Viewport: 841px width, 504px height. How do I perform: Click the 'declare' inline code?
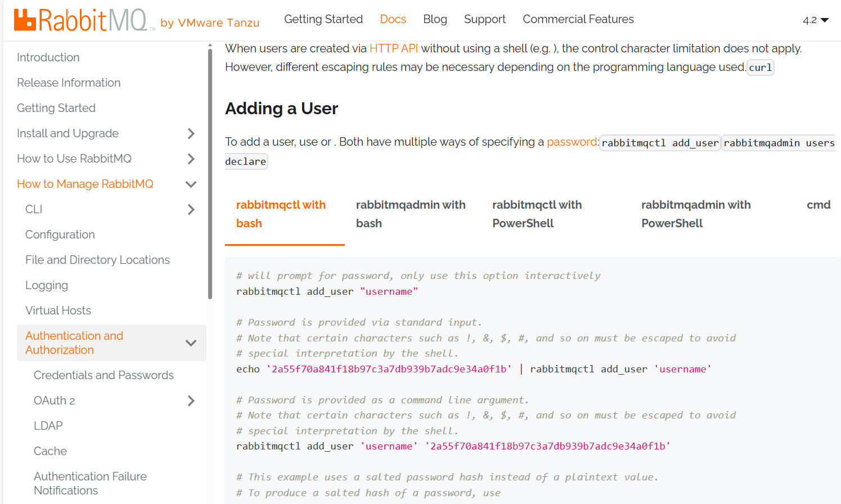click(246, 161)
